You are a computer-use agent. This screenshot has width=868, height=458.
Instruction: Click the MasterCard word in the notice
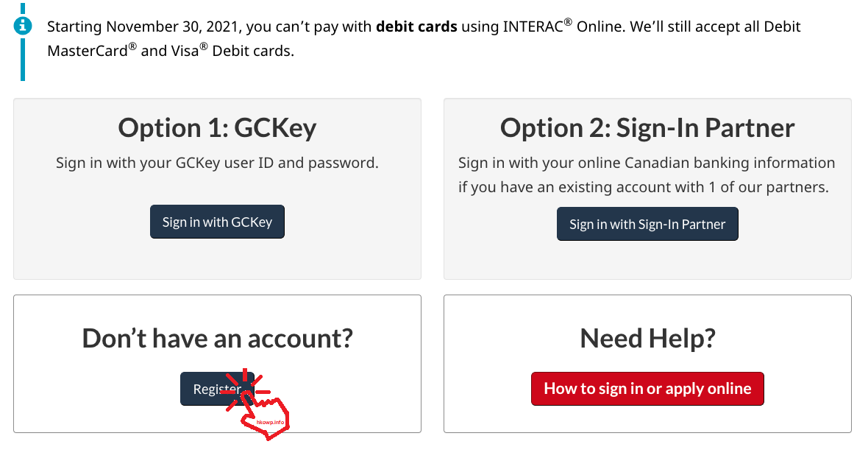pyautogui.click(x=88, y=51)
